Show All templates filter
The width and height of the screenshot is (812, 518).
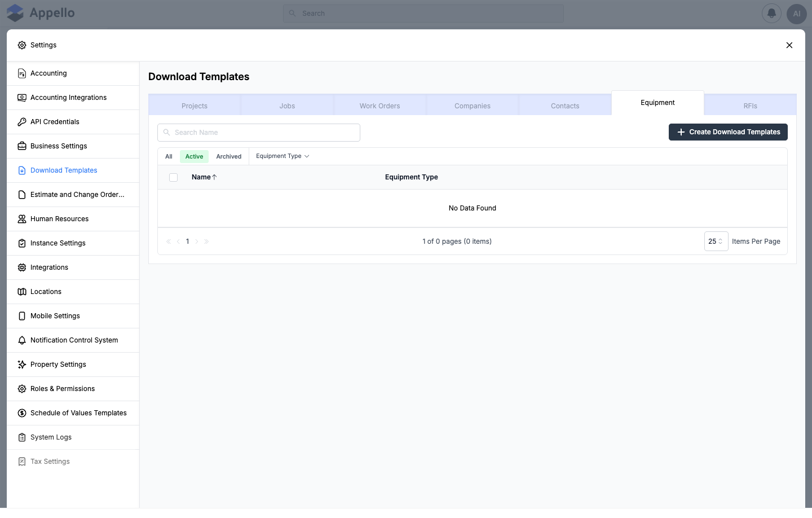coord(169,156)
